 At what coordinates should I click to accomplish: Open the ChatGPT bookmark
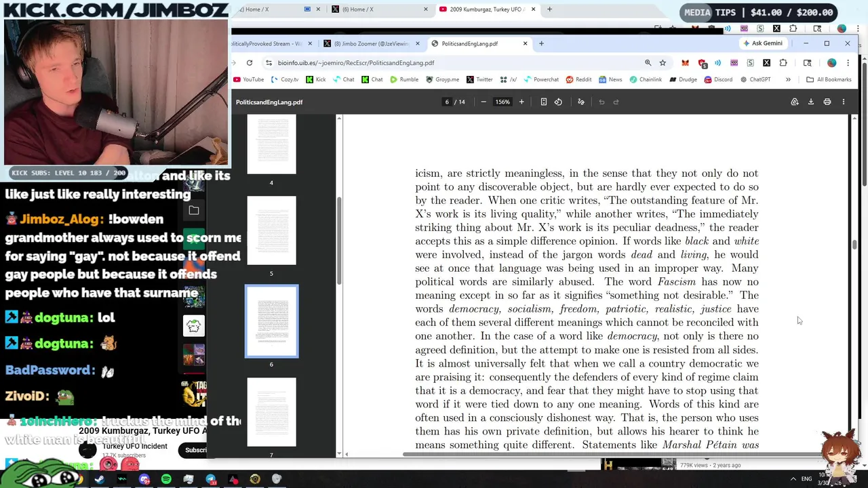pos(755,79)
